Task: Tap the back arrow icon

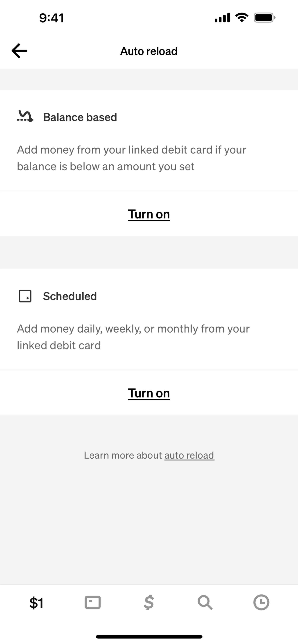Action: click(20, 51)
